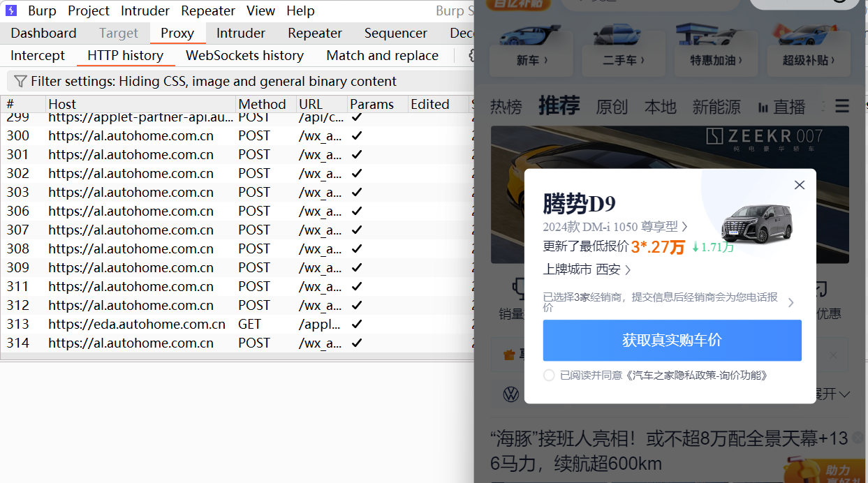Sort by the Method column header
Viewport: 868px width, 483px height.
pos(265,104)
